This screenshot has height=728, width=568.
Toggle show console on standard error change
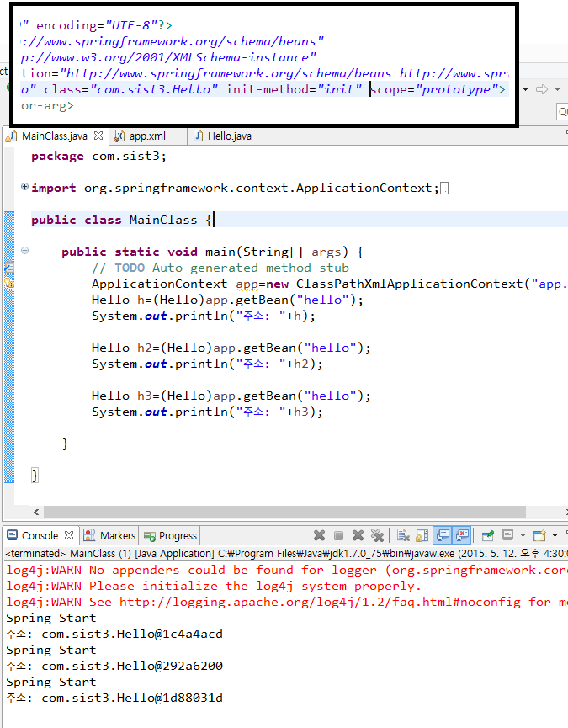pos(461,535)
